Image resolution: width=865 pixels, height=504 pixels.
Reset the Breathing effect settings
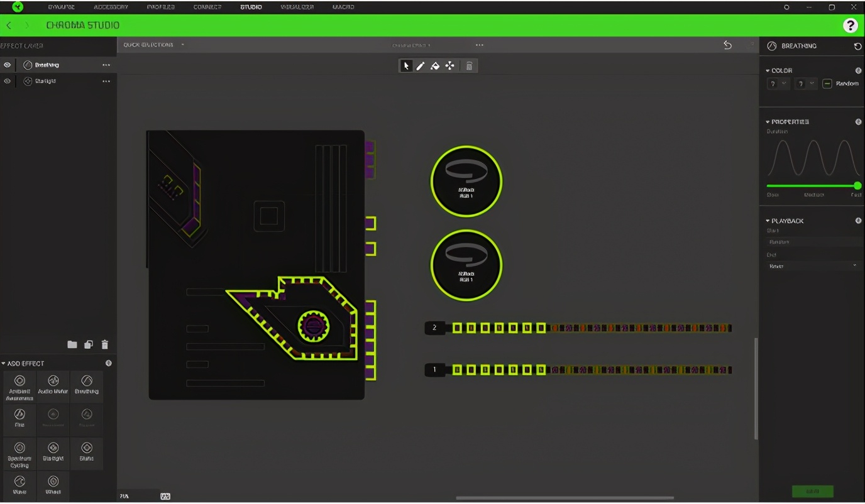(858, 47)
